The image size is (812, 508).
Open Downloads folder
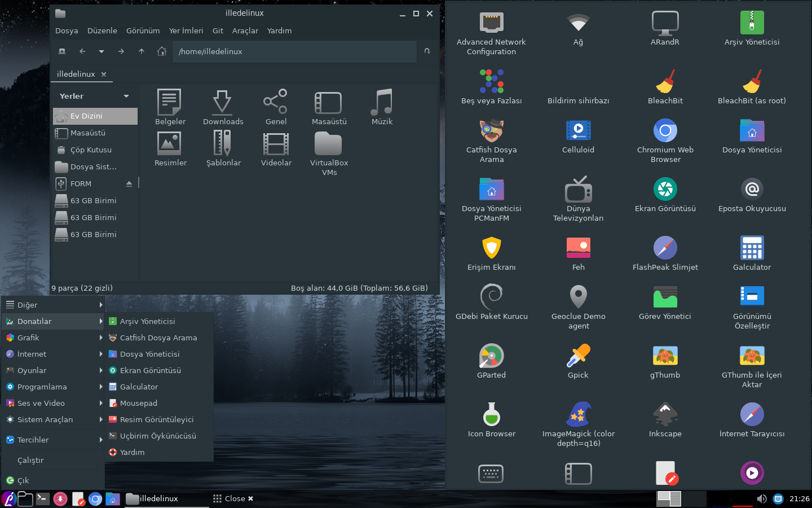tap(223, 107)
